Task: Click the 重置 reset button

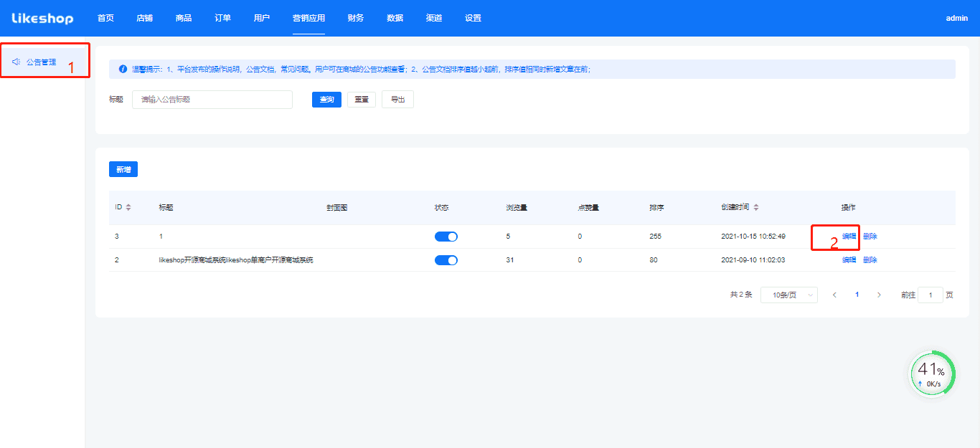Action: [362, 100]
